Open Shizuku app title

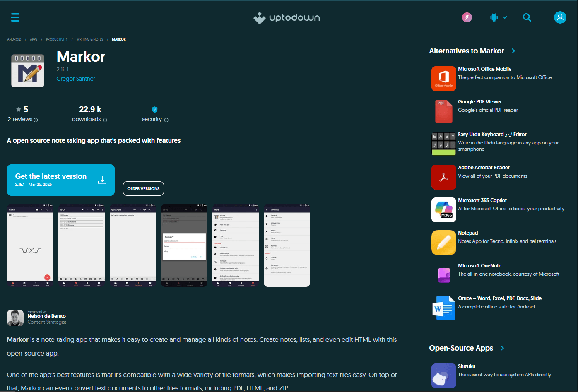point(467,366)
